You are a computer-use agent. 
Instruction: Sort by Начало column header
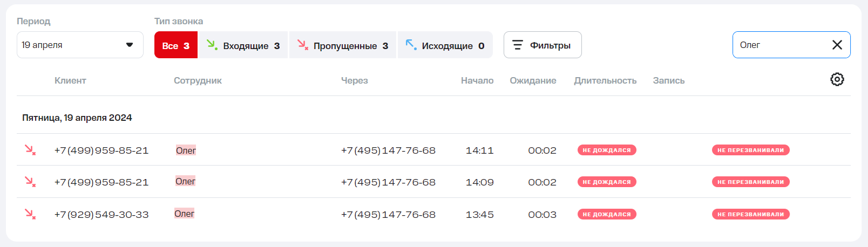[477, 80]
